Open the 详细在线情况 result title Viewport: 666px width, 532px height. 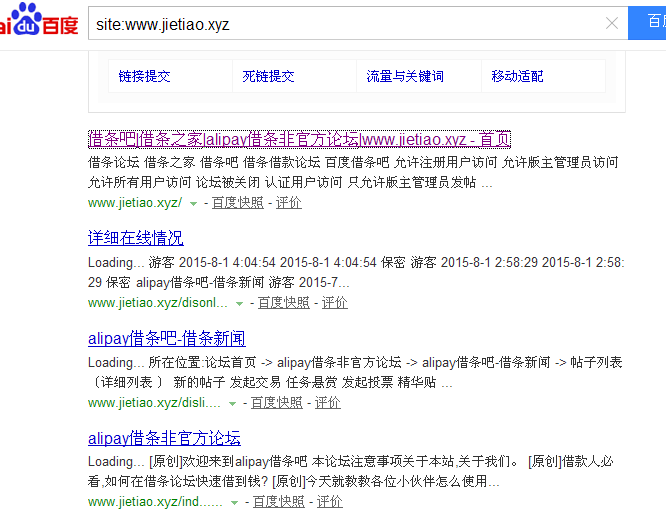136,238
